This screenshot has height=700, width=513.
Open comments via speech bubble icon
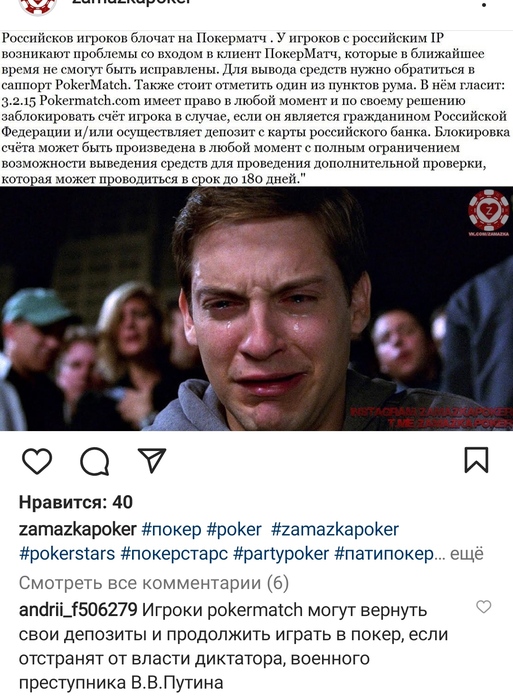click(95, 461)
